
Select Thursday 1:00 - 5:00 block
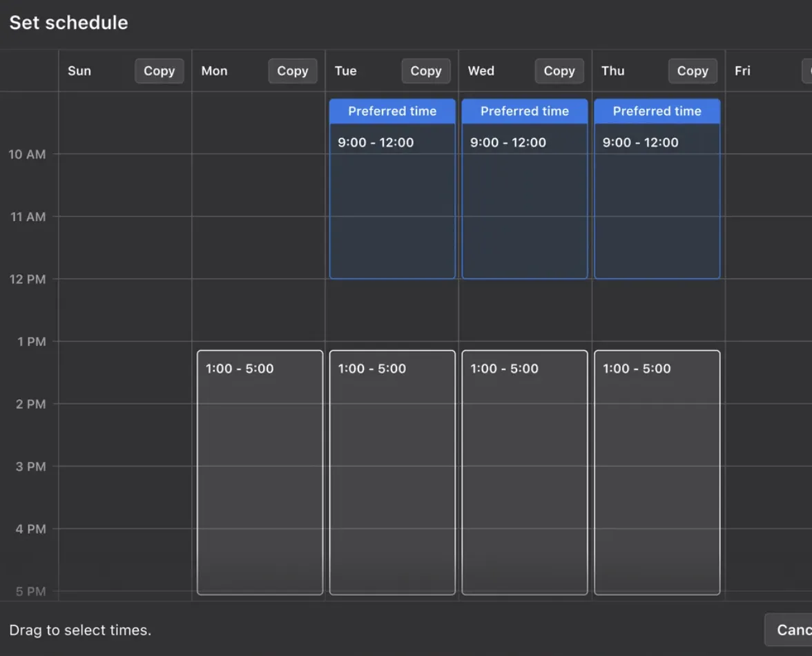[657, 472]
